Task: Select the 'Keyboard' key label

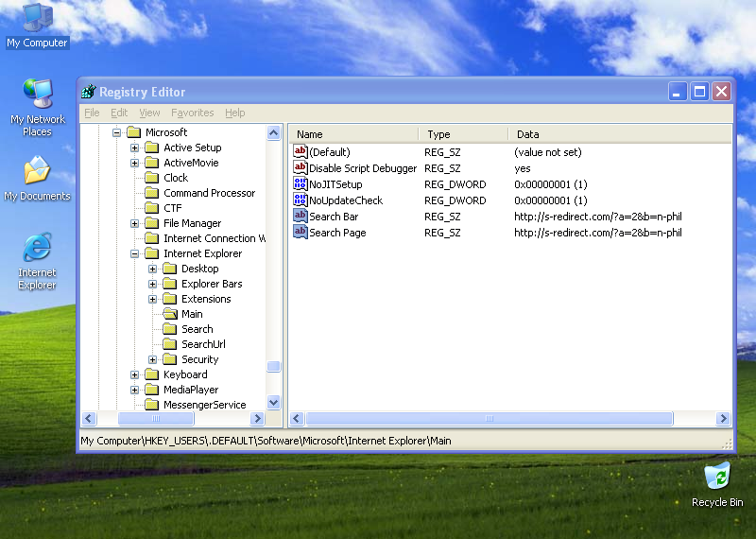Action: point(185,374)
